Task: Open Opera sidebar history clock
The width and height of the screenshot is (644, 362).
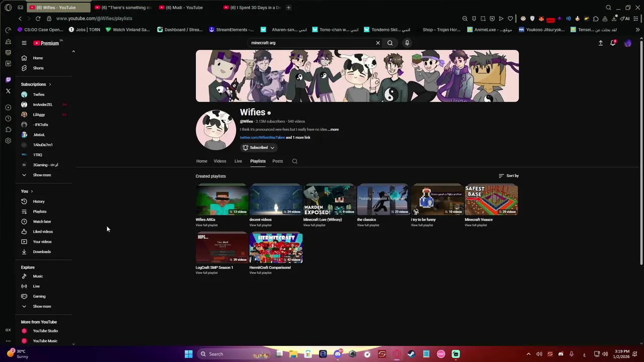Action: pyautogui.click(x=8, y=119)
